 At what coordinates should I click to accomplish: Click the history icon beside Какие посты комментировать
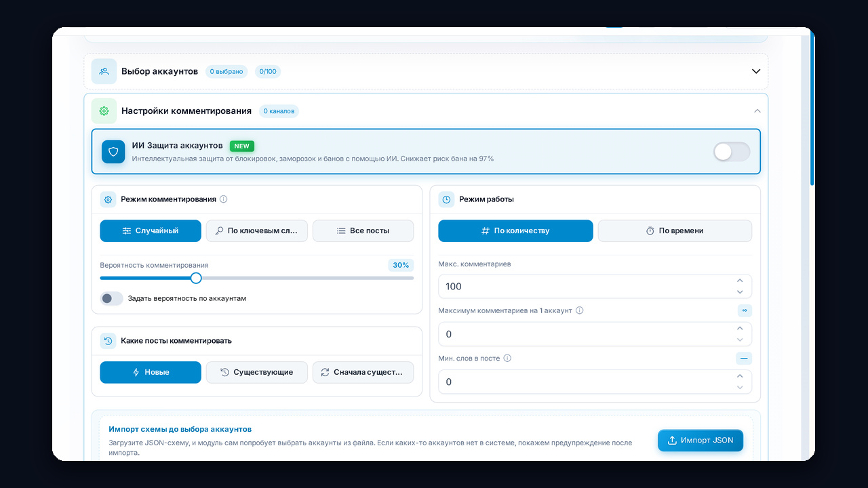108,341
